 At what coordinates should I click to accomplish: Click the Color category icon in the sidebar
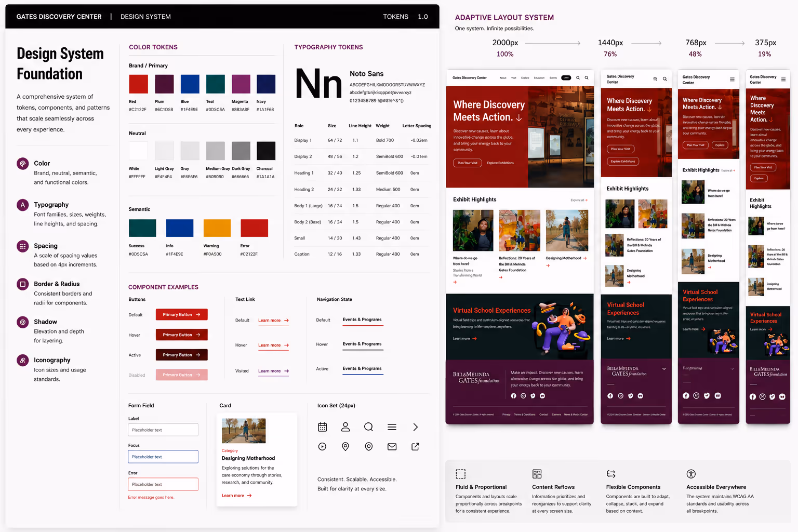[22, 164]
